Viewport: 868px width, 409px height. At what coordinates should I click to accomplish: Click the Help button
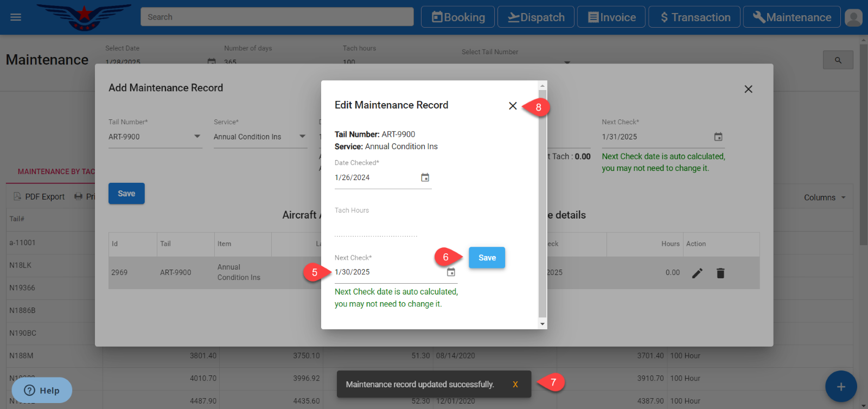[42, 391]
